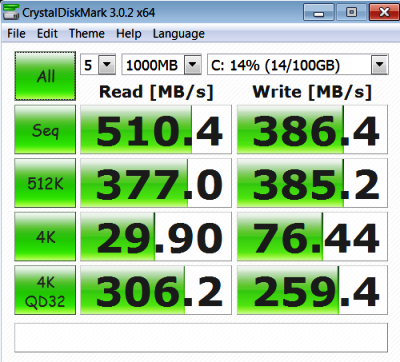
Task: Click the CrystalDiskMark app icon in title bar
Action: (11, 12)
